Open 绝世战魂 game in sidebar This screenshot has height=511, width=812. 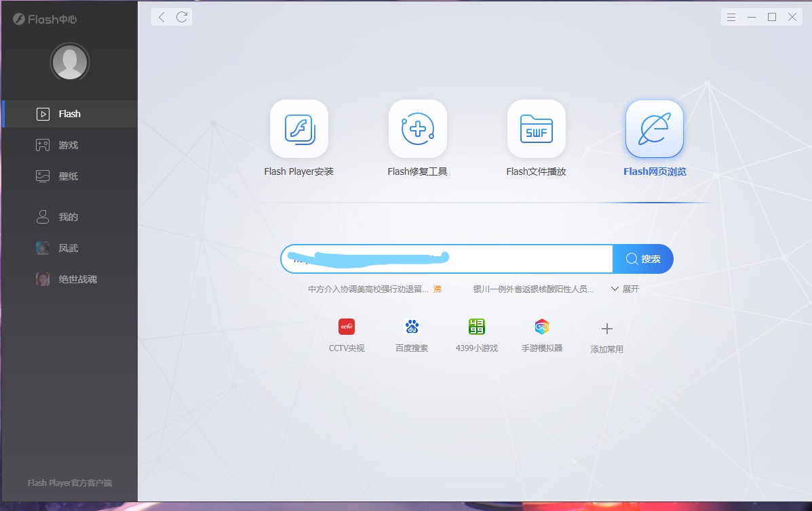[x=70, y=279]
